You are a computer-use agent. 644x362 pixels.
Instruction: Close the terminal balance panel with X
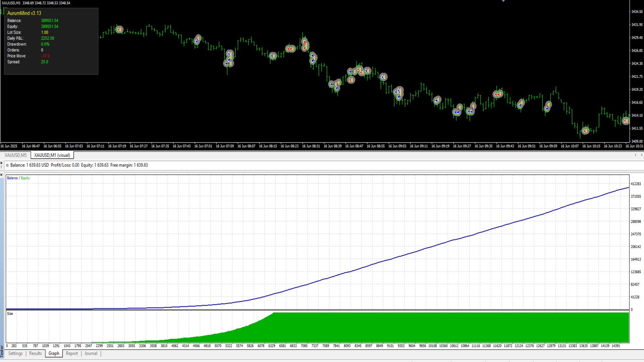coord(1,163)
